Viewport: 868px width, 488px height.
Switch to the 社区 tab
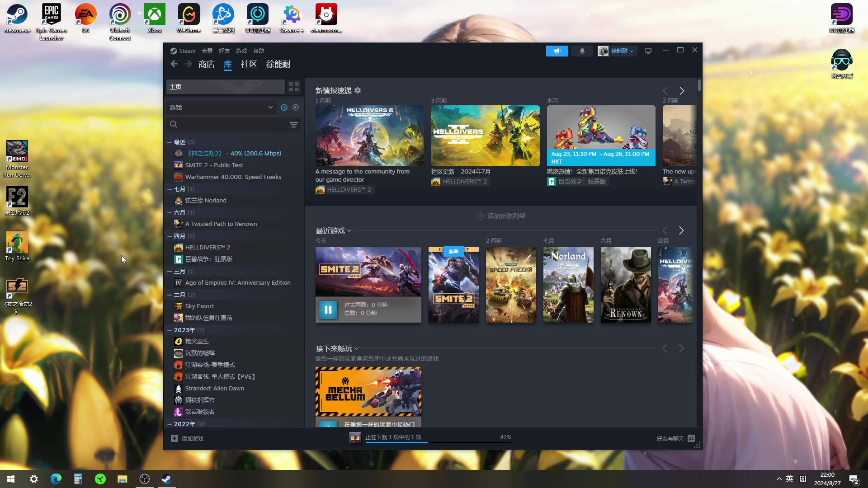(249, 64)
